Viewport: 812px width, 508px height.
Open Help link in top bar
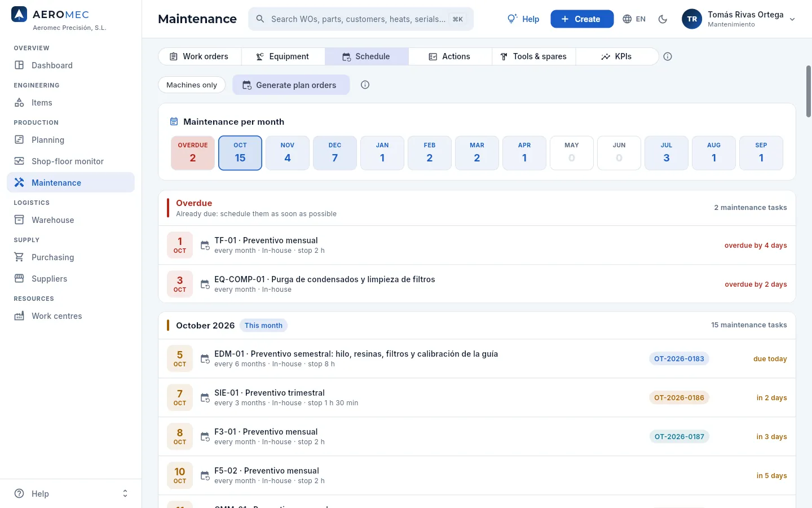[x=523, y=19]
